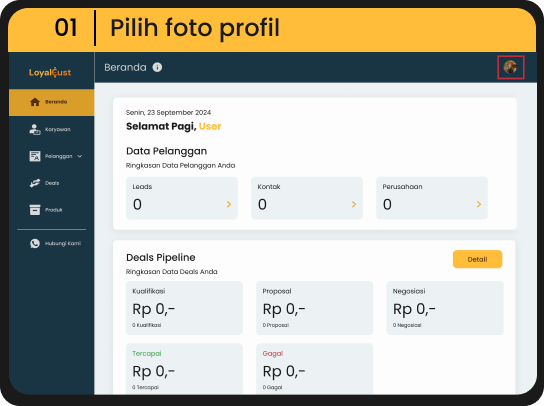Open the profile photo avatar
544x406 pixels.
(510, 67)
